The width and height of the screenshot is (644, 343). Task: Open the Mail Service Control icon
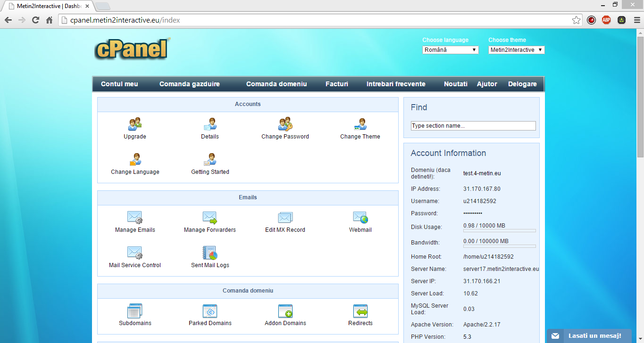click(135, 253)
